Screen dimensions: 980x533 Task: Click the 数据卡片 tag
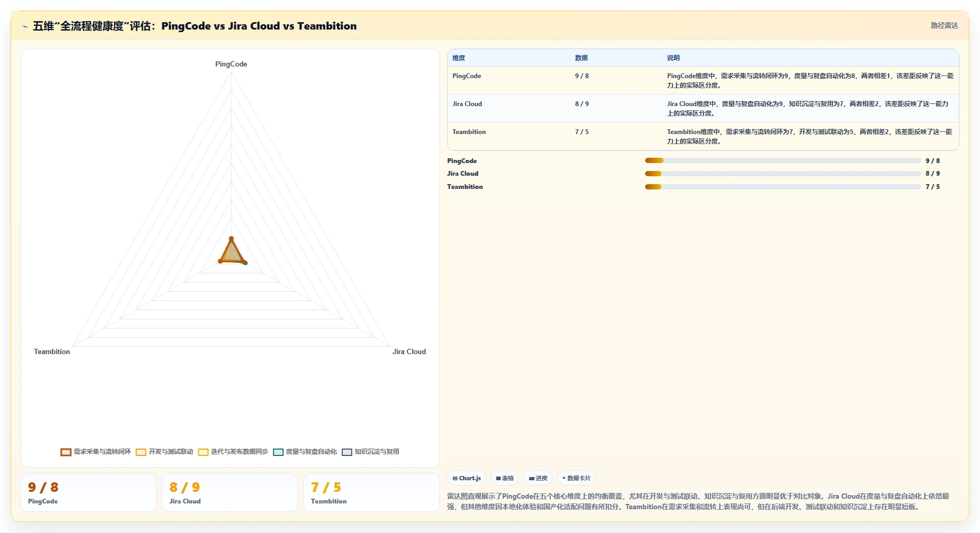coord(577,478)
